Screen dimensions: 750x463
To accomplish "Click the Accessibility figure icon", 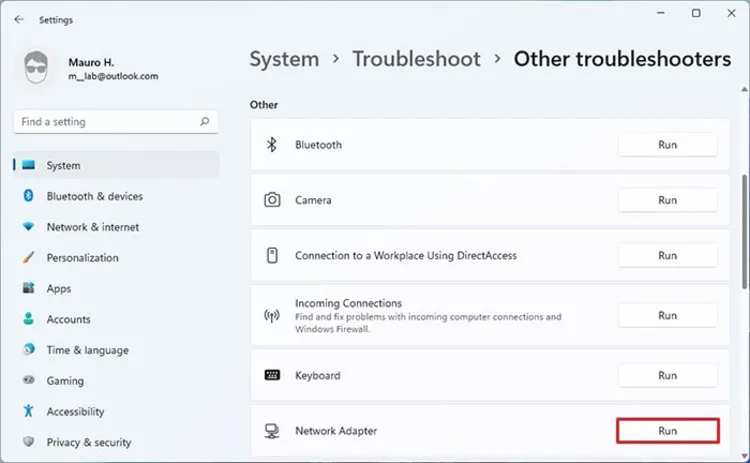I will click(28, 411).
